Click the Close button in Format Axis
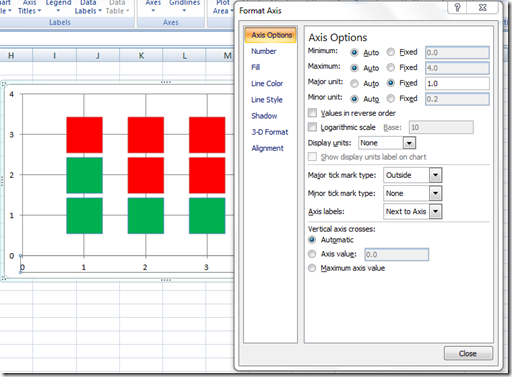This screenshot has height=377, width=512. click(x=468, y=353)
